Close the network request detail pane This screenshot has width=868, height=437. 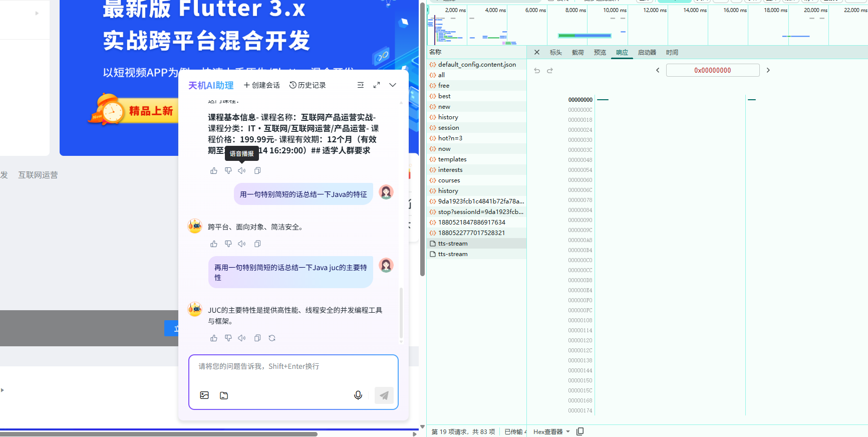(x=537, y=52)
